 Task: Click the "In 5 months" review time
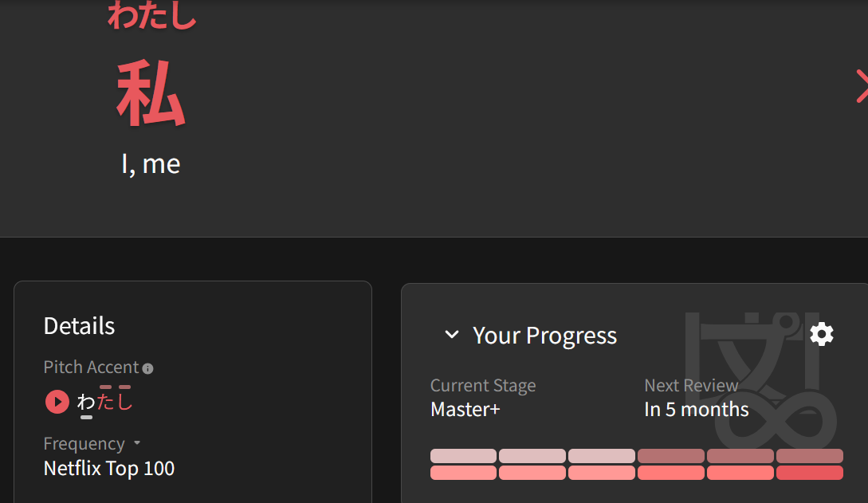tap(696, 410)
